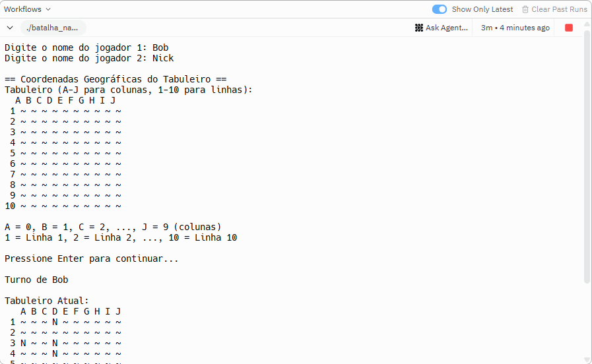Click the "3m • 4 minutes ago" run timestamp
592x364 pixels.
515,28
